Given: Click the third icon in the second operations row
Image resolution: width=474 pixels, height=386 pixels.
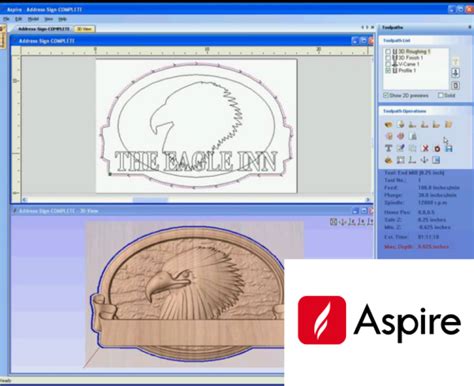Looking at the screenshot, I should (413, 136).
